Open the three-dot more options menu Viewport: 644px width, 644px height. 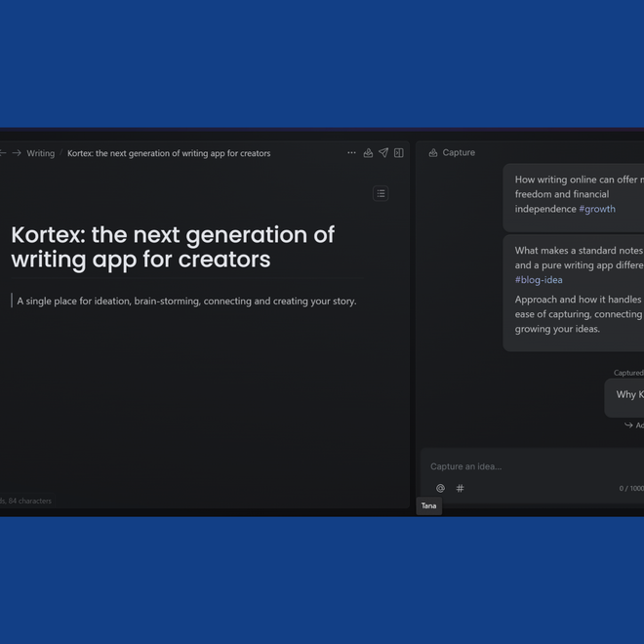click(x=351, y=153)
